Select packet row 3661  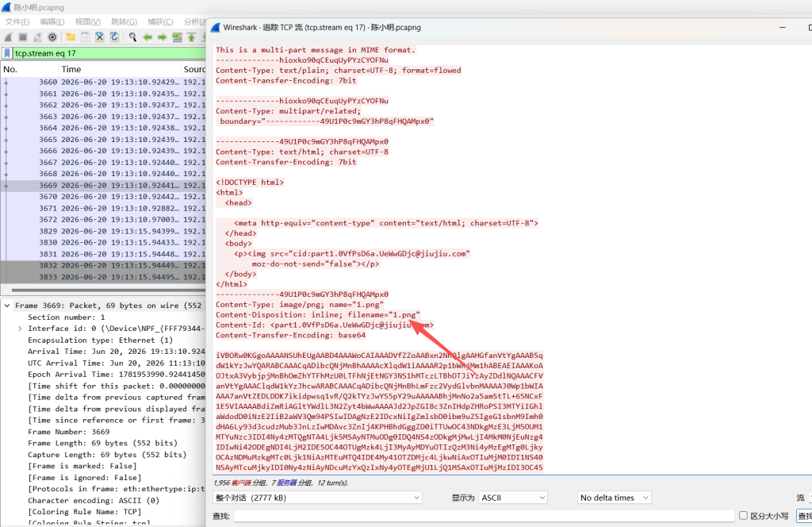pyautogui.click(x=104, y=94)
